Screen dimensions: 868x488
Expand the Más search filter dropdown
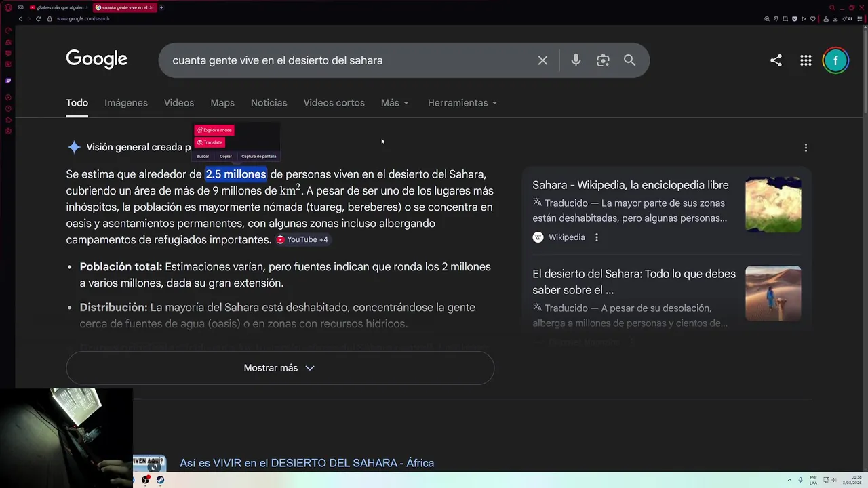[x=395, y=103]
